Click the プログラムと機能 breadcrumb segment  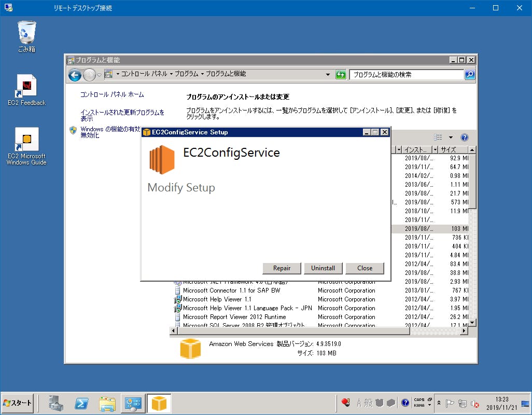[226, 74]
